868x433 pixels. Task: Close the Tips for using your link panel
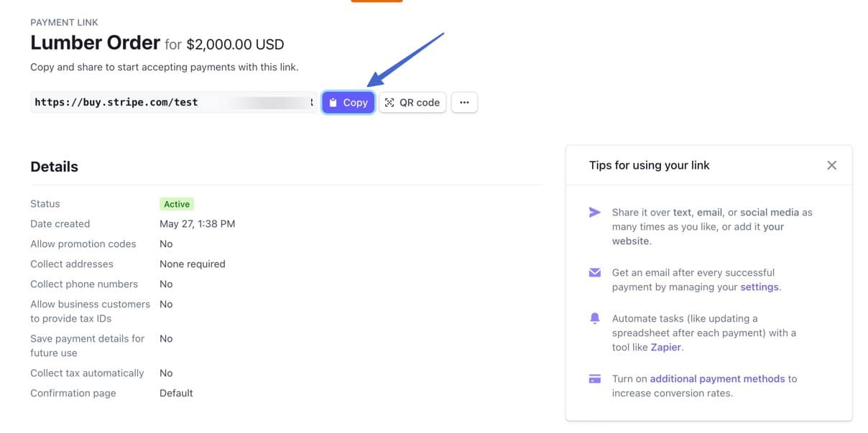pyautogui.click(x=831, y=165)
